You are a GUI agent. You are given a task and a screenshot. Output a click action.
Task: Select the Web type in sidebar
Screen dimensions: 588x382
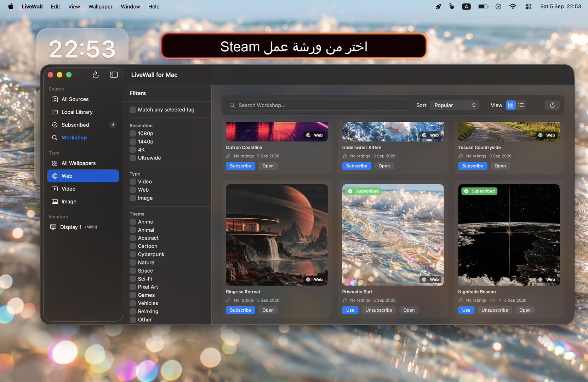[83, 176]
